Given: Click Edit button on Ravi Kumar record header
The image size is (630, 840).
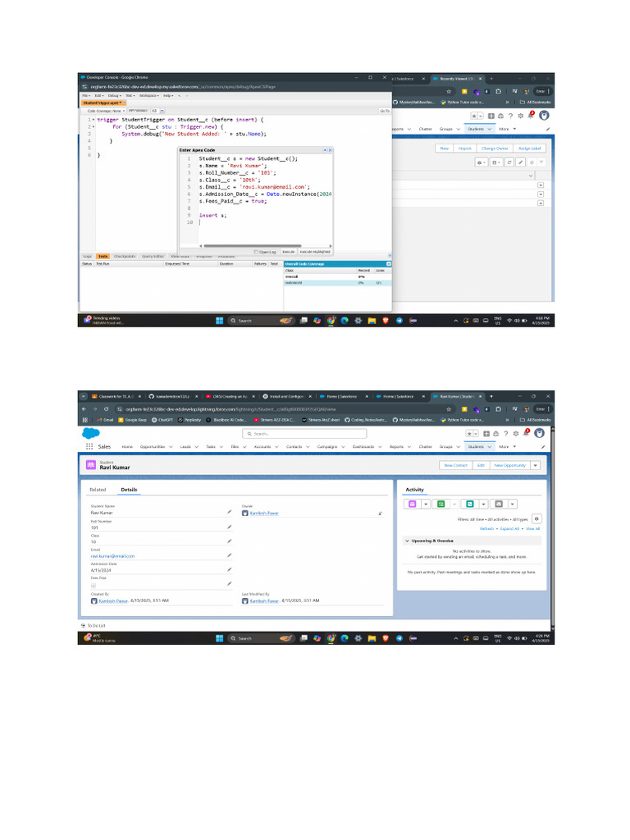Looking at the screenshot, I should tap(481, 466).
